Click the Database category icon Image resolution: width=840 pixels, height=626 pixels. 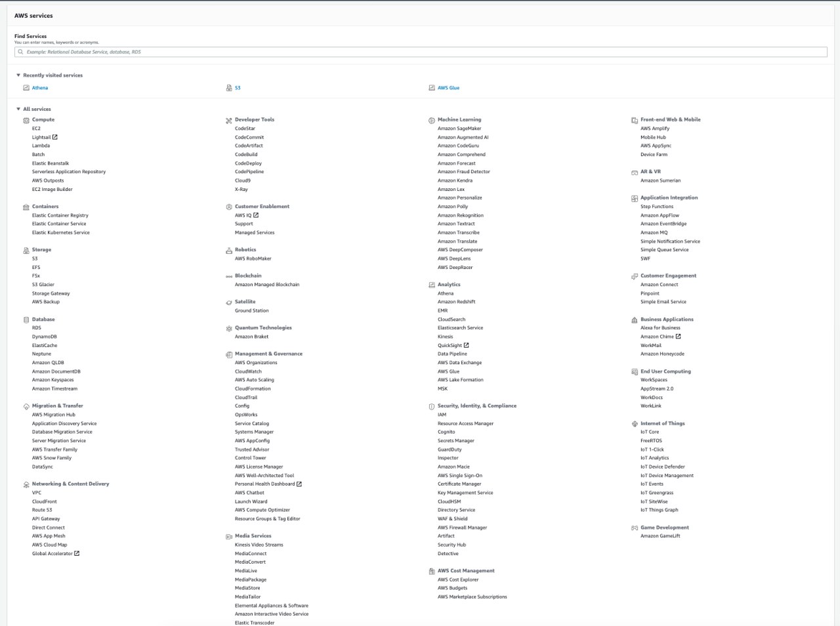(26, 320)
